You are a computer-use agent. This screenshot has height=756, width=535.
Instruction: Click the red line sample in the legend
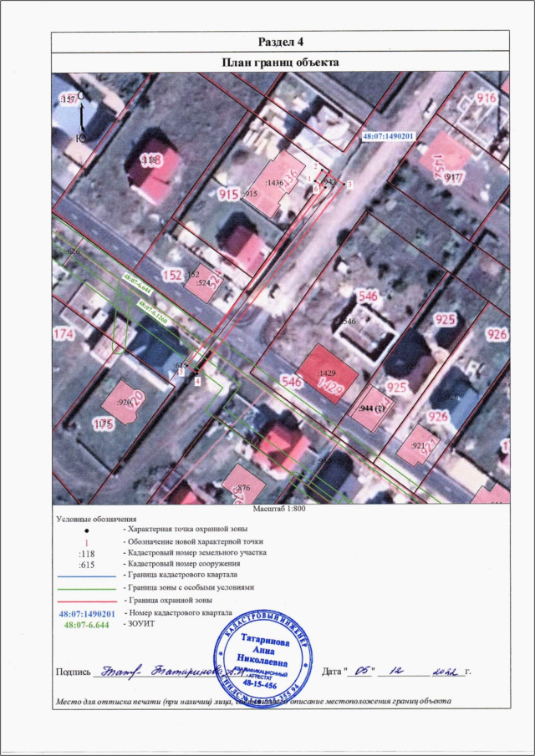(x=84, y=601)
